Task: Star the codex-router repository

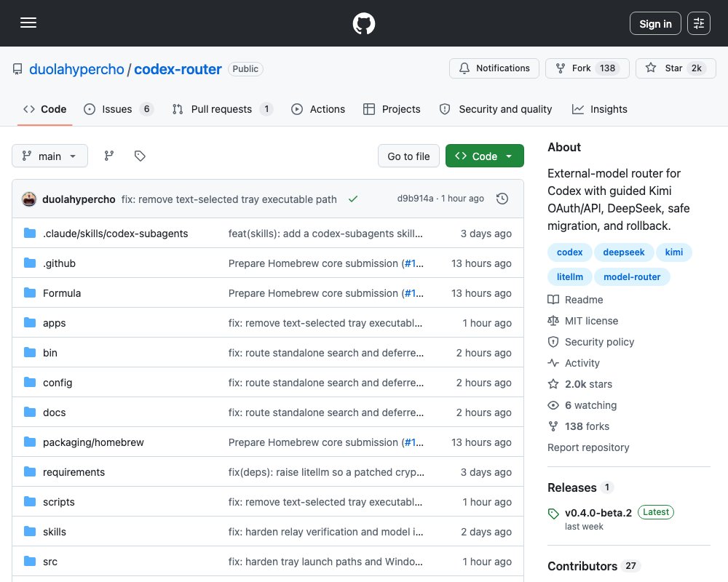Action: (676, 68)
